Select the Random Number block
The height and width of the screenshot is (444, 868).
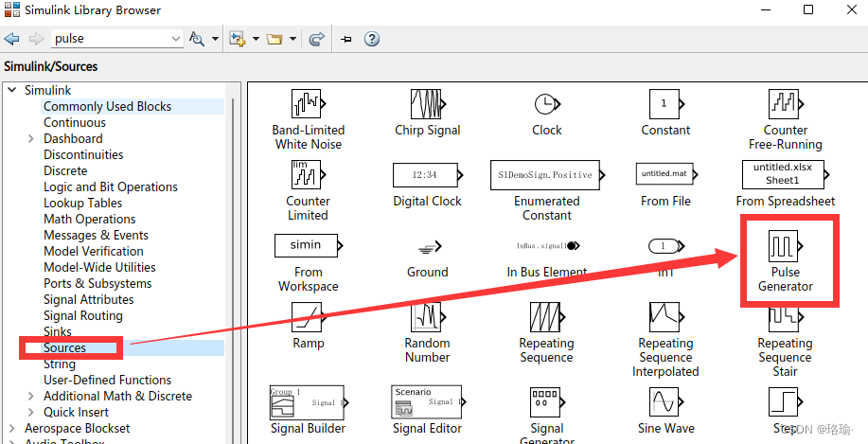pyautogui.click(x=428, y=316)
